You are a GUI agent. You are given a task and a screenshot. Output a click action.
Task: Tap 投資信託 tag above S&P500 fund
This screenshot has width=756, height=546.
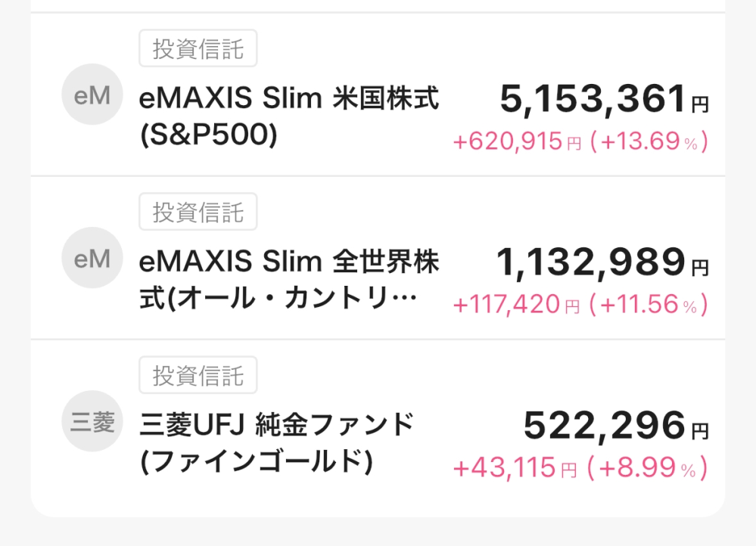pos(198,49)
